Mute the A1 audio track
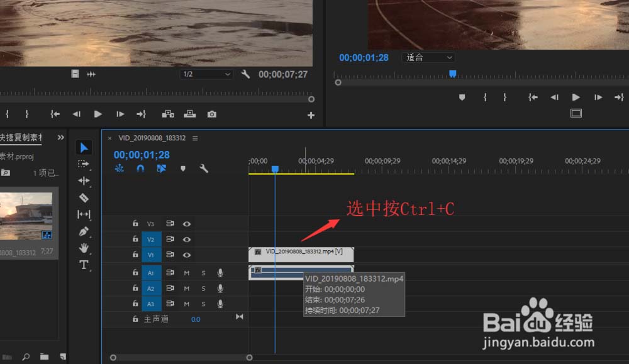629x364 pixels. click(186, 272)
